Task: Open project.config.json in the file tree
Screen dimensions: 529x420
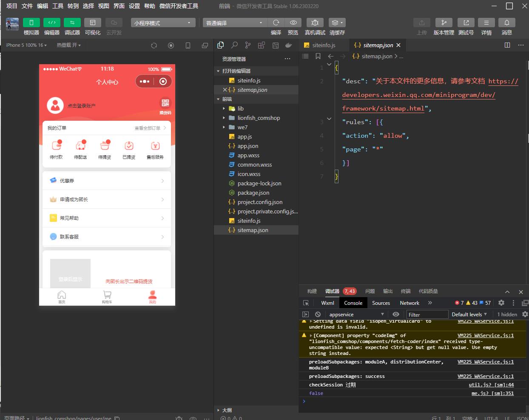Action: 256,202
